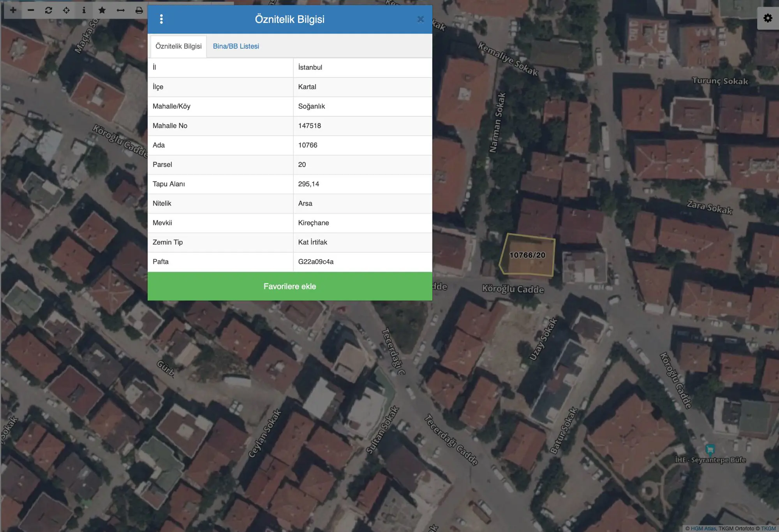Select Ada value 10766

tap(363, 145)
